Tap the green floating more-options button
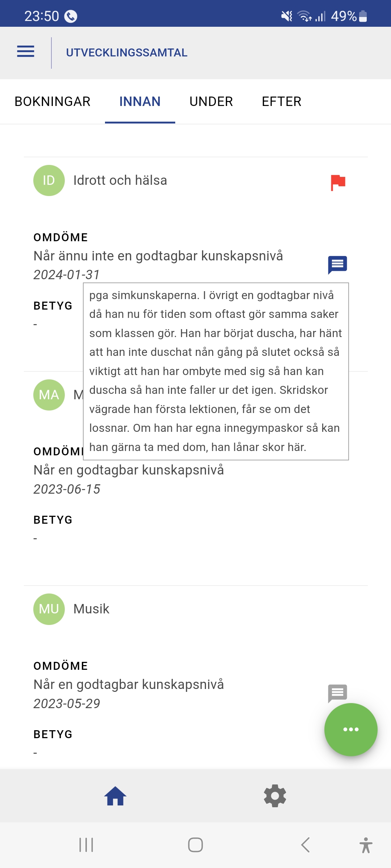The height and width of the screenshot is (868, 391). point(351,729)
